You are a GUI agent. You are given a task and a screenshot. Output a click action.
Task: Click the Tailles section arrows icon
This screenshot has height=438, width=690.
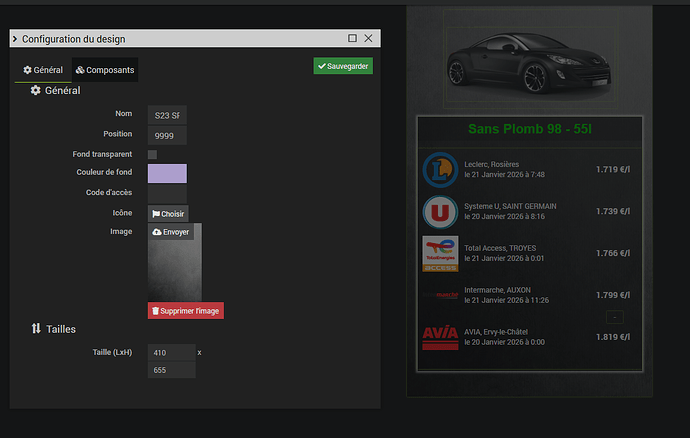pos(36,328)
